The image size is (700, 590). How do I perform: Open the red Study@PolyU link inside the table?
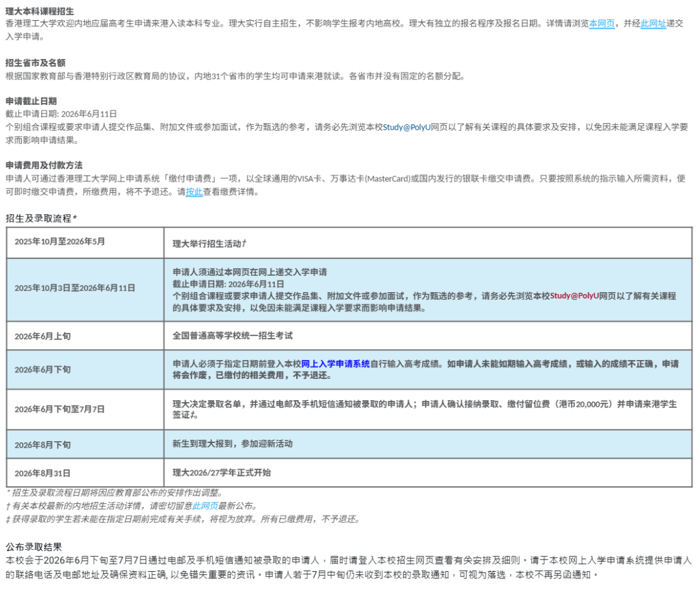tap(574, 296)
